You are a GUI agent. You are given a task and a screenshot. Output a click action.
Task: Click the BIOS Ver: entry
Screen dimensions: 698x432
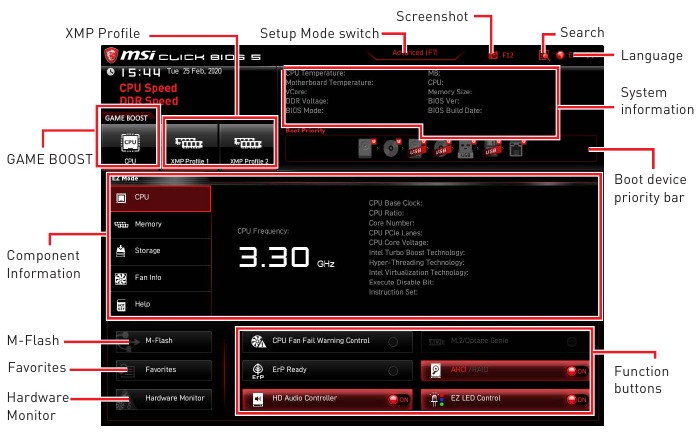pyautogui.click(x=443, y=102)
